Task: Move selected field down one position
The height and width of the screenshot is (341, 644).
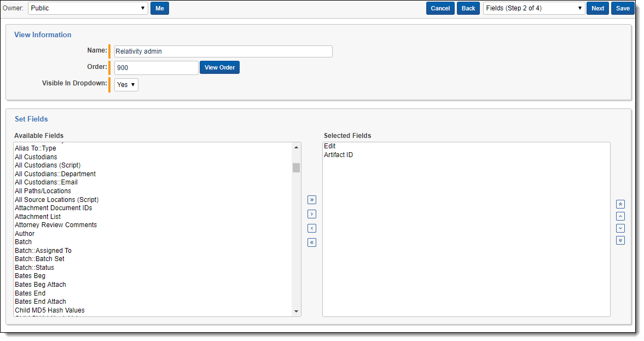Action: [620, 228]
